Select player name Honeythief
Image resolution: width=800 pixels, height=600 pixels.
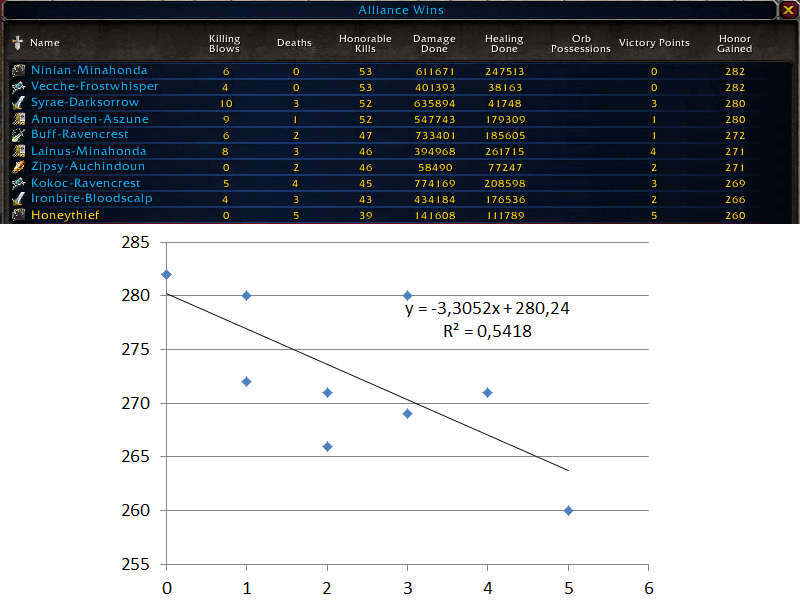[x=65, y=215]
